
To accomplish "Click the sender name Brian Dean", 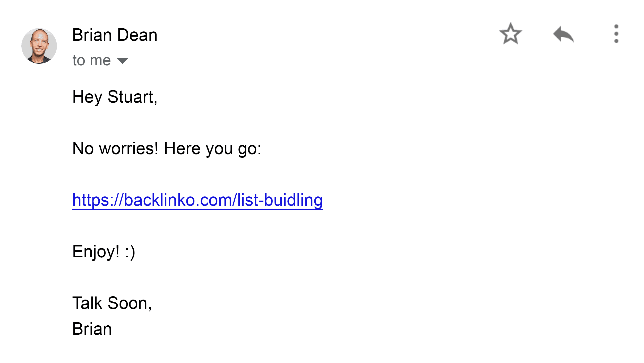I will [115, 35].
